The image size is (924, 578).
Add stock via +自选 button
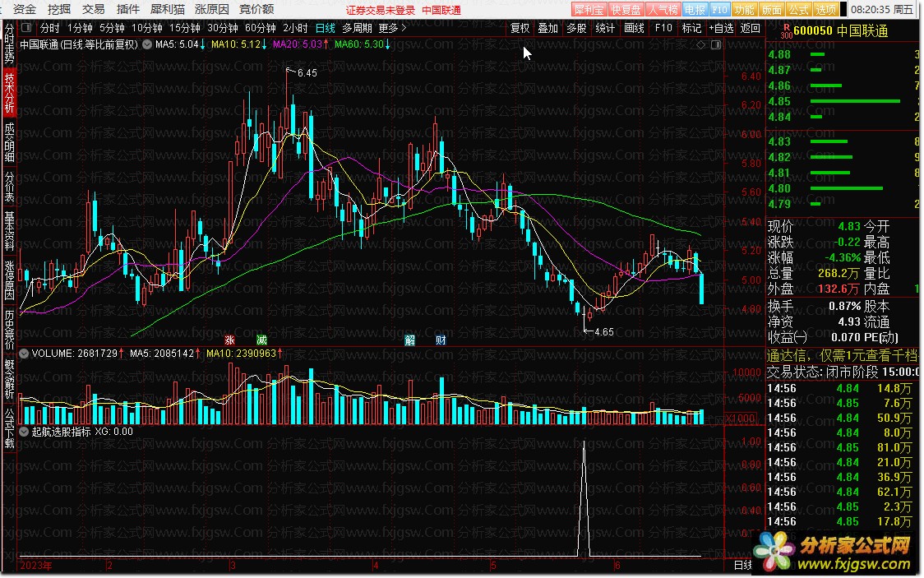[721, 28]
